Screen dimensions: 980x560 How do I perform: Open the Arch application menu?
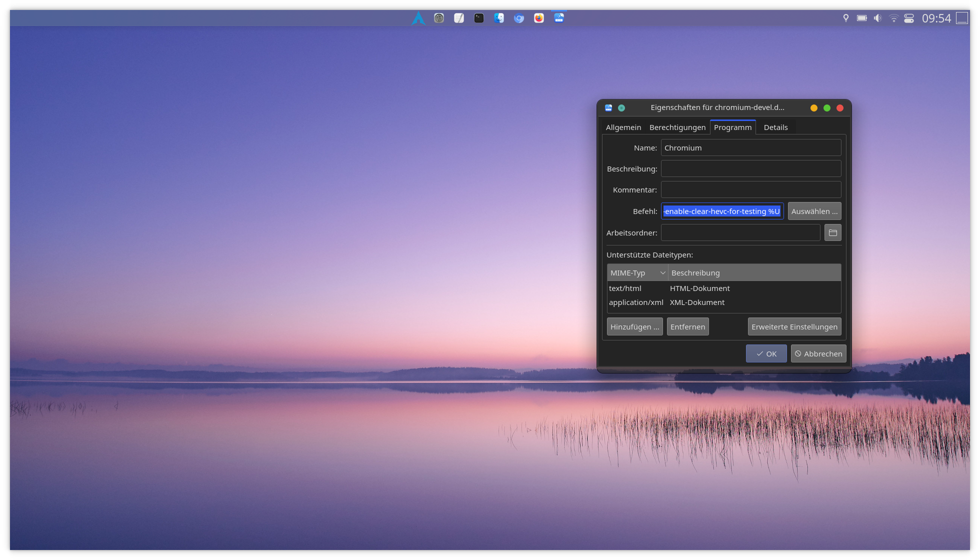(419, 18)
